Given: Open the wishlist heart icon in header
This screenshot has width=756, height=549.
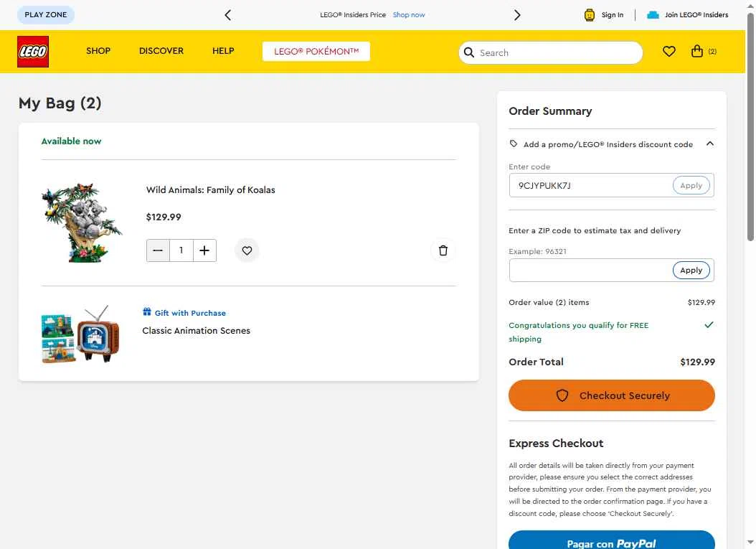Looking at the screenshot, I should coord(668,51).
